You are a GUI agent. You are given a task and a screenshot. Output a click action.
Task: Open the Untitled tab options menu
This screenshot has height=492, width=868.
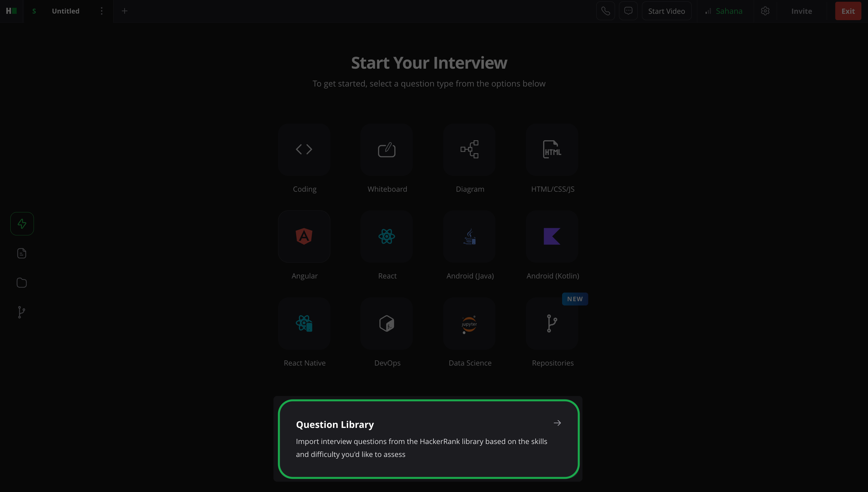pos(101,11)
